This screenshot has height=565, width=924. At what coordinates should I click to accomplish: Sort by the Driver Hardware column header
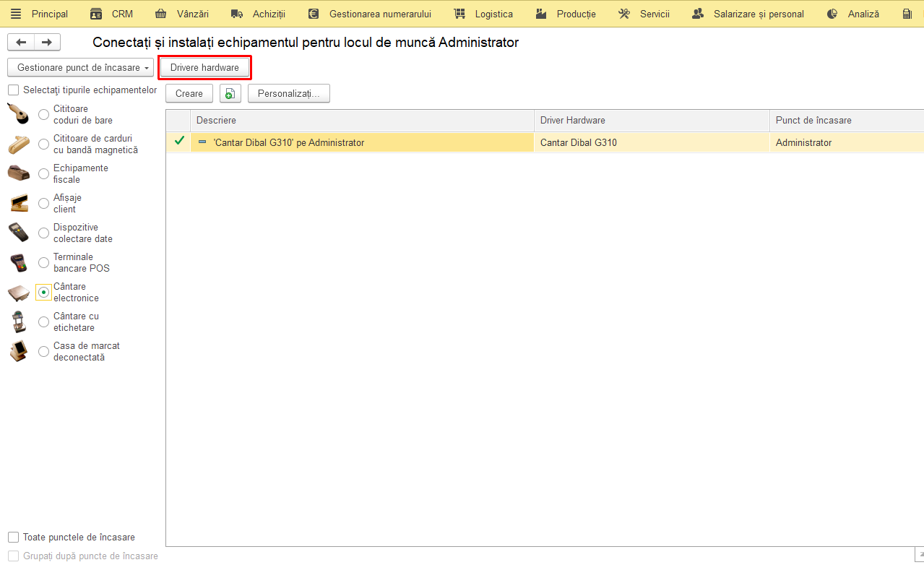[652, 120]
